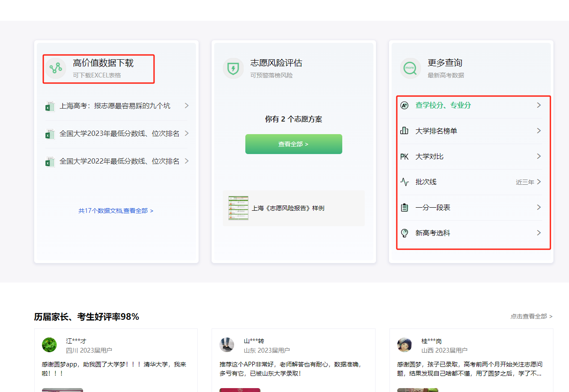Click chevron next to 上海高考 nine pitfalls item
The height and width of the screenshot is (392, 569).
(186, 106)
